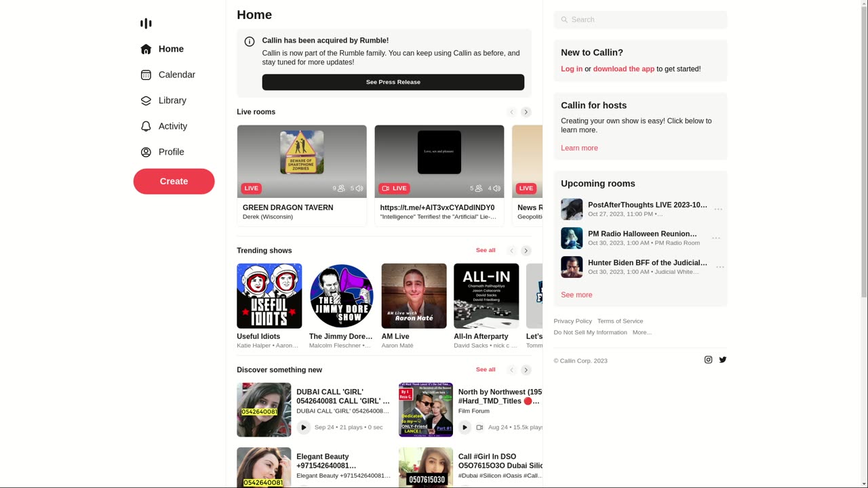Viewport: 868px width, 488px height.
Task: See all Discover something new items
Action: [x=486, y=369]
